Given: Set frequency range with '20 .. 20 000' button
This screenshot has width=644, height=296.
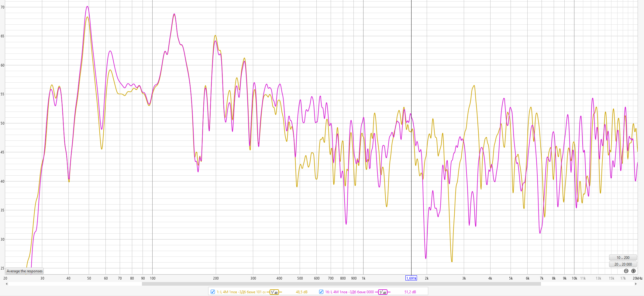Looking at the screenshot, I should tap(623, 264).
